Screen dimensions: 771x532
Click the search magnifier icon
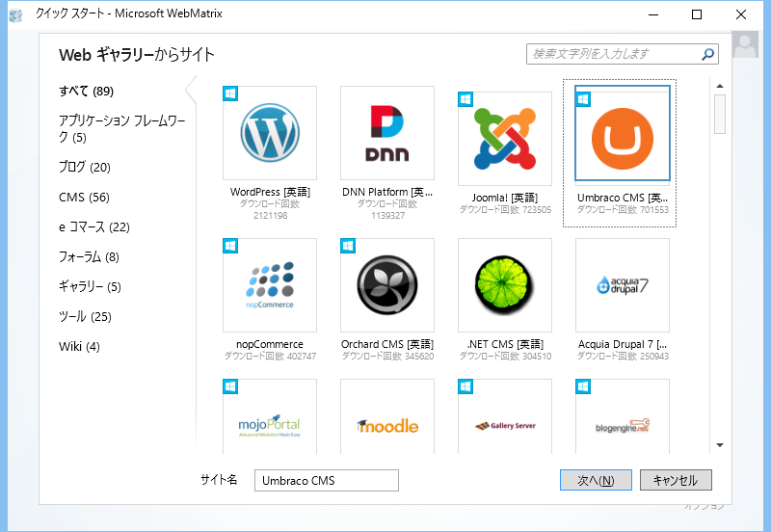pyautogui.click(x=707, y=54)
